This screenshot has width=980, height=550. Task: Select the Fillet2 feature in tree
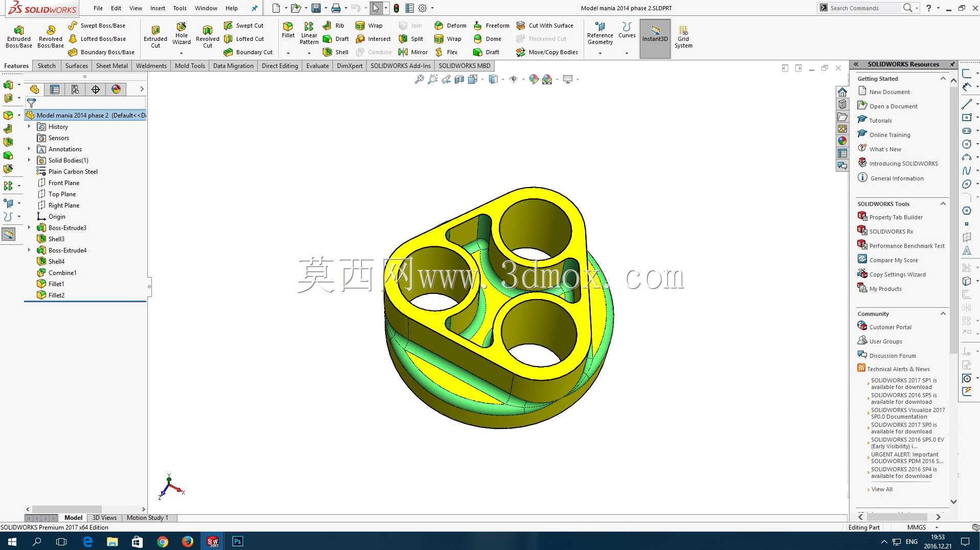coord(56,295)
